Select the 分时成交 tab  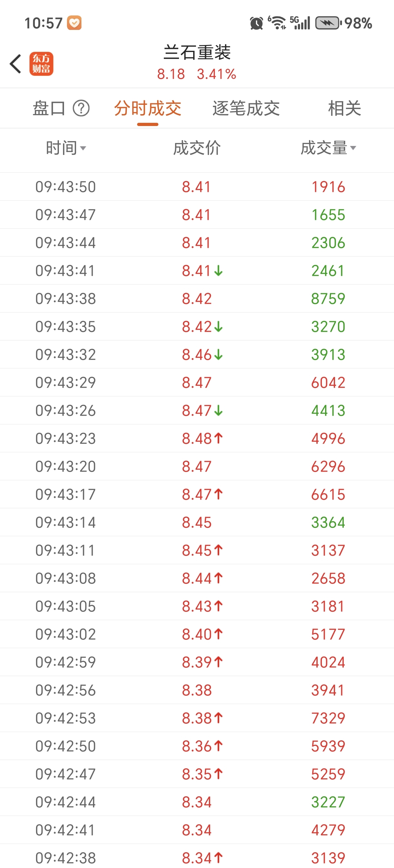(148, 109)
